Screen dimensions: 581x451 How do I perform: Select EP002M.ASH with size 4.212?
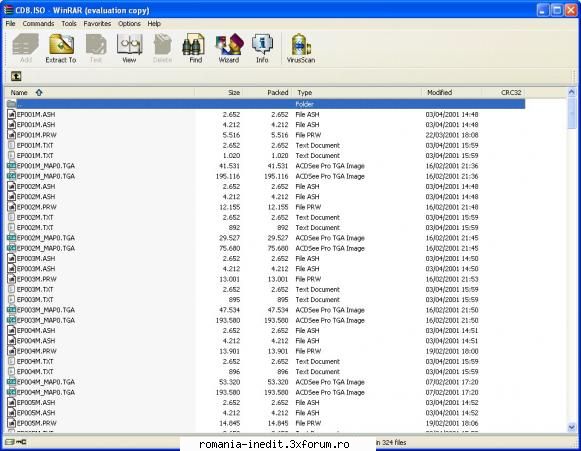36,196
